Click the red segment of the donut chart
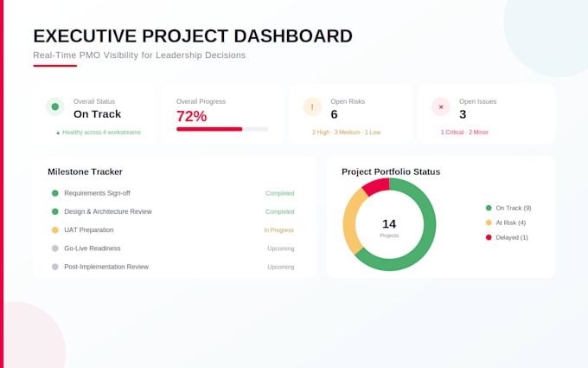The image size is (588, 368). pyautogui.click(x=376, y=186)
